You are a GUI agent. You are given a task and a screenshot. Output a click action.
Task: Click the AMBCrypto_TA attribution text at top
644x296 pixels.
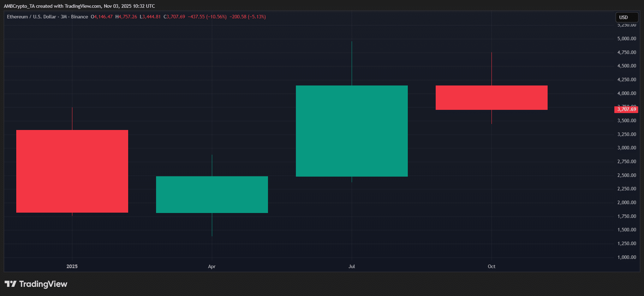[x=19, y=6]
